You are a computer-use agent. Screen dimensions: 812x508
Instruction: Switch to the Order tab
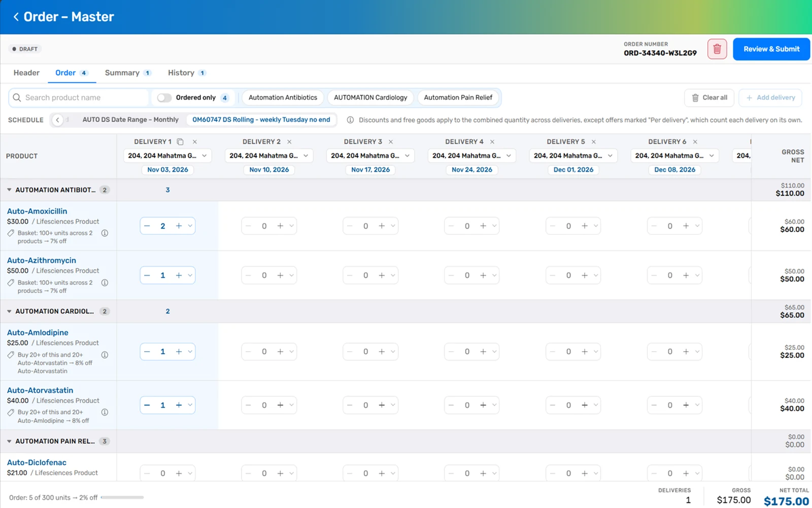tap(72, 73)
